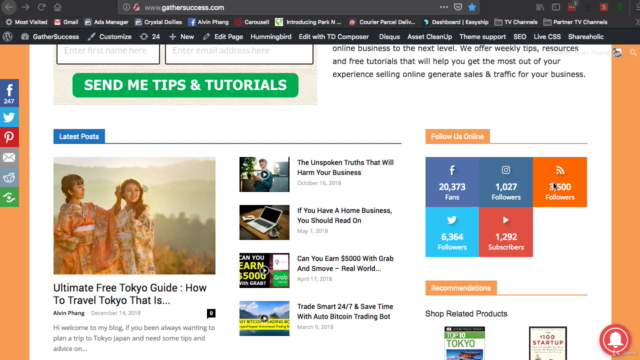Open Asset CleanUp menu
Image resolution: width=640 pixels, height=360 pixels.
point(429,37)
